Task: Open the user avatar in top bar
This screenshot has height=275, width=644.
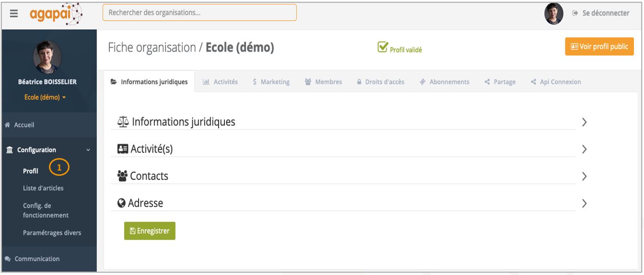Action: pos(554,13)
